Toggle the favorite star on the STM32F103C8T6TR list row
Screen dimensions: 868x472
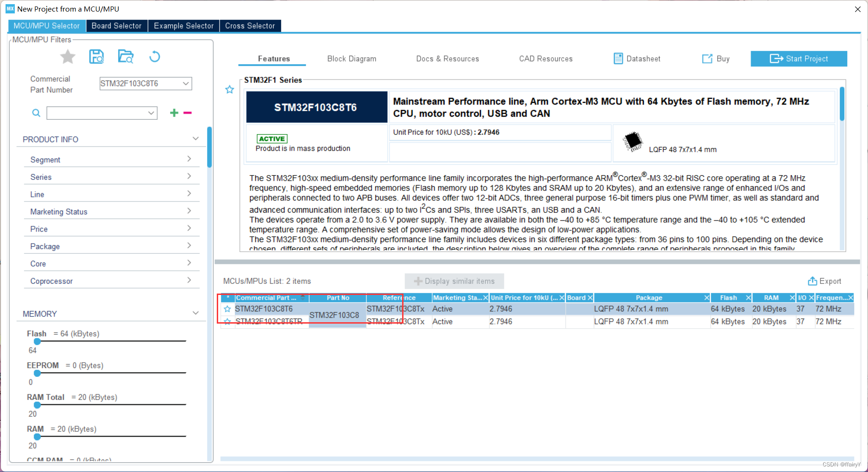click(x=227, y=322)
